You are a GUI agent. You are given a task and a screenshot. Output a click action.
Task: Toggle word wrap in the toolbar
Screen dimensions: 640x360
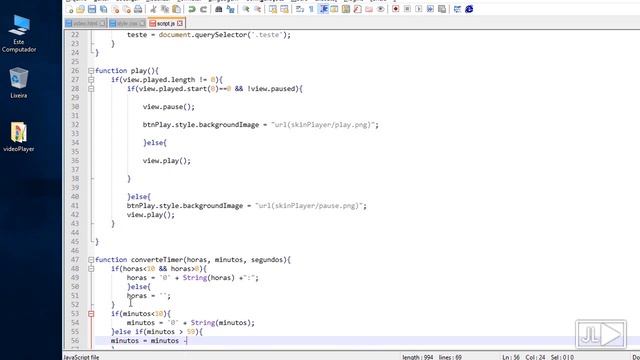pos(300,9)
